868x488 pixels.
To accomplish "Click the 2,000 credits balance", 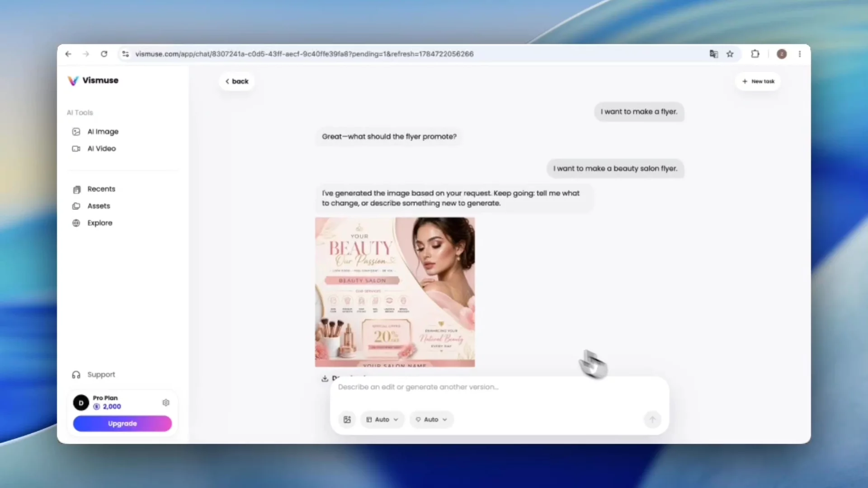I will pos(108,407).
